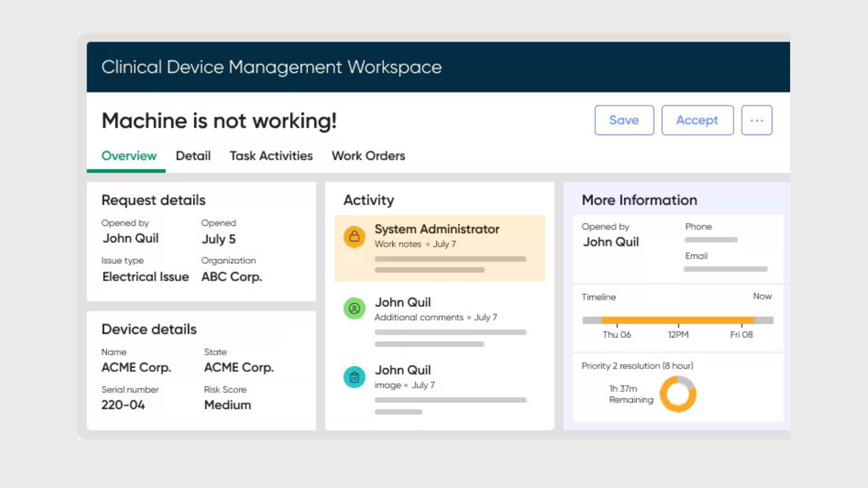View the Work Orders tab
The image size is (868, 488).
click(368, 156)
